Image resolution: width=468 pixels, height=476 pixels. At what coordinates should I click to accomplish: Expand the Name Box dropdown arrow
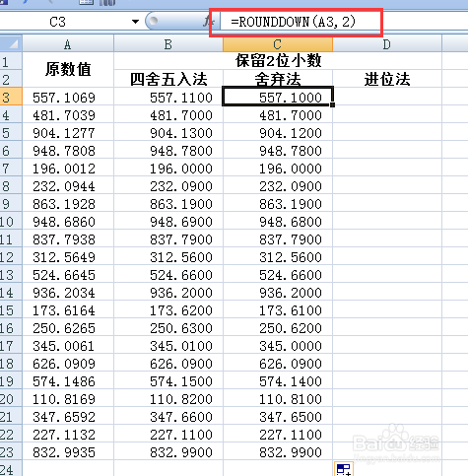(x=135, y=22)
